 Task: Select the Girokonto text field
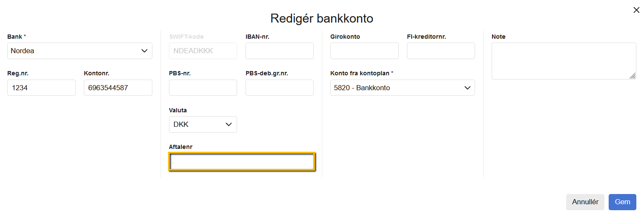pos(364,51)
